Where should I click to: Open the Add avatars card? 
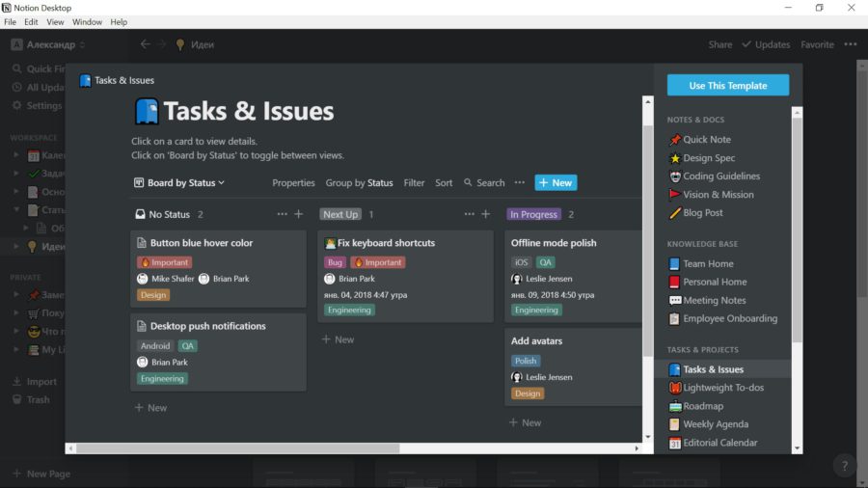pos(573,367)
